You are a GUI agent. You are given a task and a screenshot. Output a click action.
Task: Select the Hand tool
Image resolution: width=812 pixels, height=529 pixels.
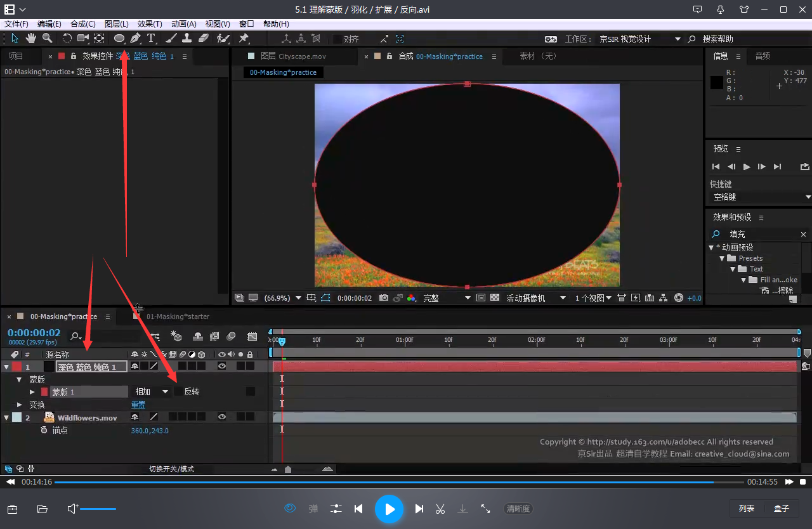[x=31, y=38]
